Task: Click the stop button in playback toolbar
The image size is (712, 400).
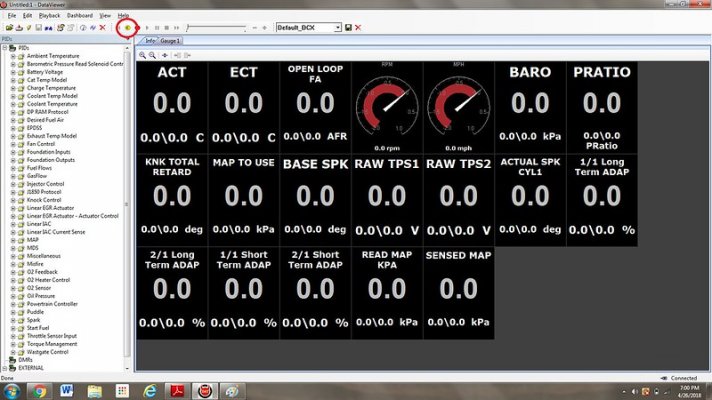Action: tap(167, 28)
